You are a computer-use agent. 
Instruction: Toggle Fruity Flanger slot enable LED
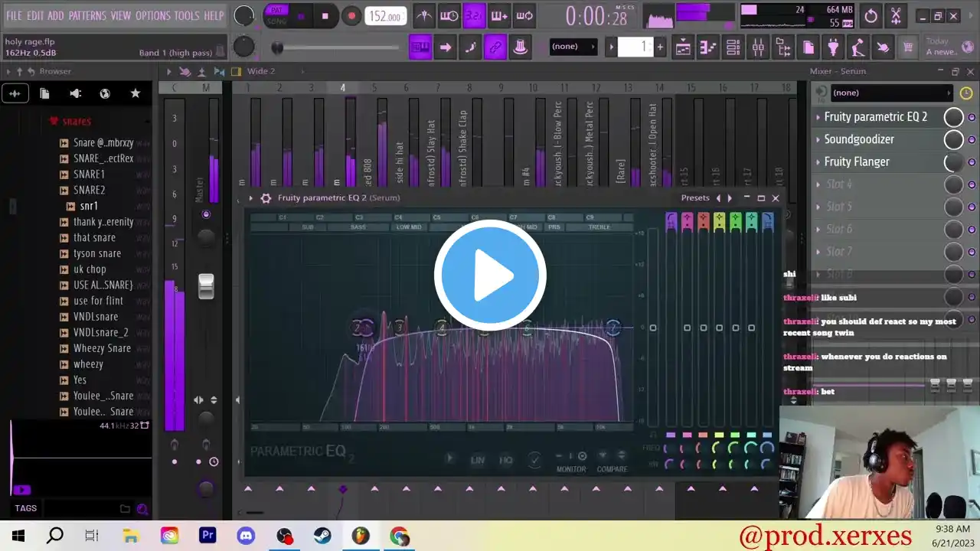(x=972, y=162)
